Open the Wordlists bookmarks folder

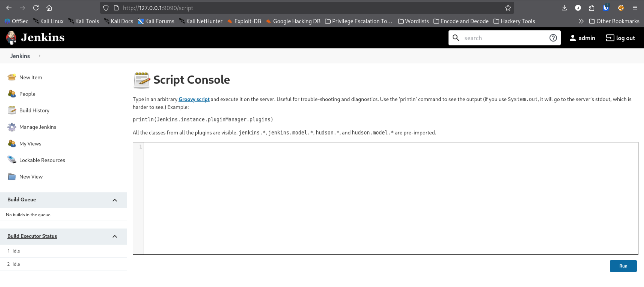pyautogui.click(x=413, y=21)
